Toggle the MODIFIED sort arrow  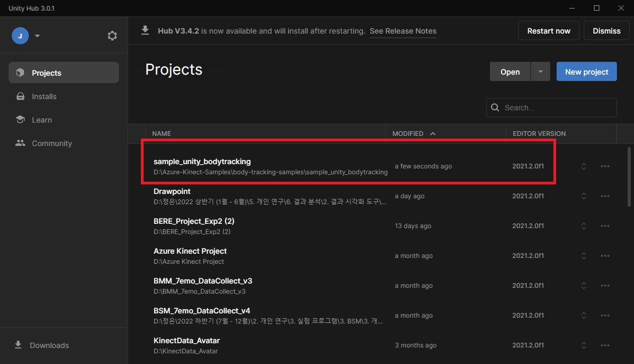point(433,134)
